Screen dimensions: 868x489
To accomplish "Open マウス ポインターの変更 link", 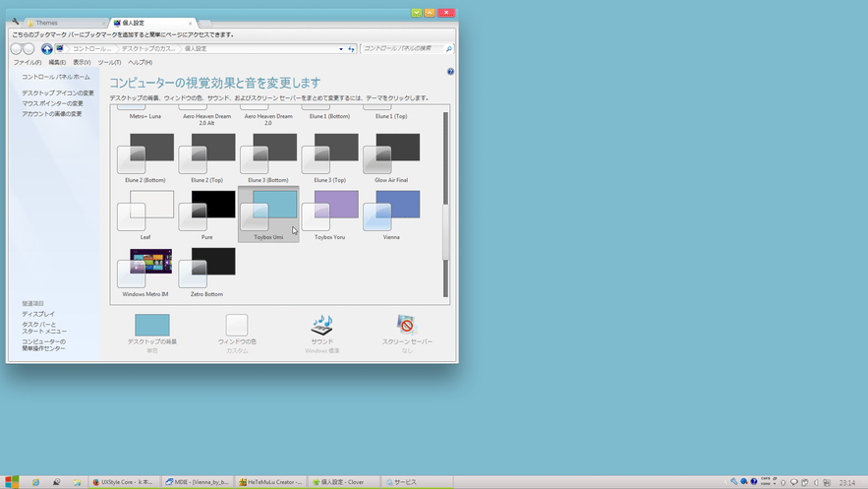I will point(52,103).
